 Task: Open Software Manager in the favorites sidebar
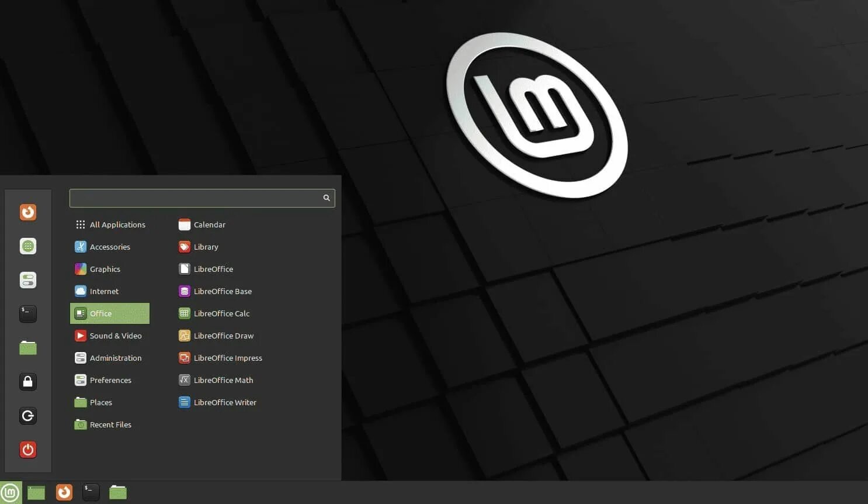(28, 246)
